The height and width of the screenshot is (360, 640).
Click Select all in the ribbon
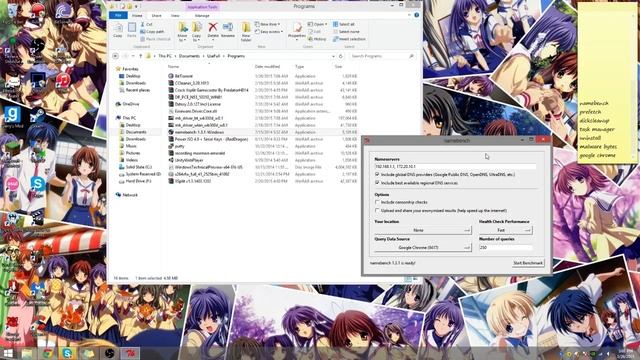click(343, 24)
